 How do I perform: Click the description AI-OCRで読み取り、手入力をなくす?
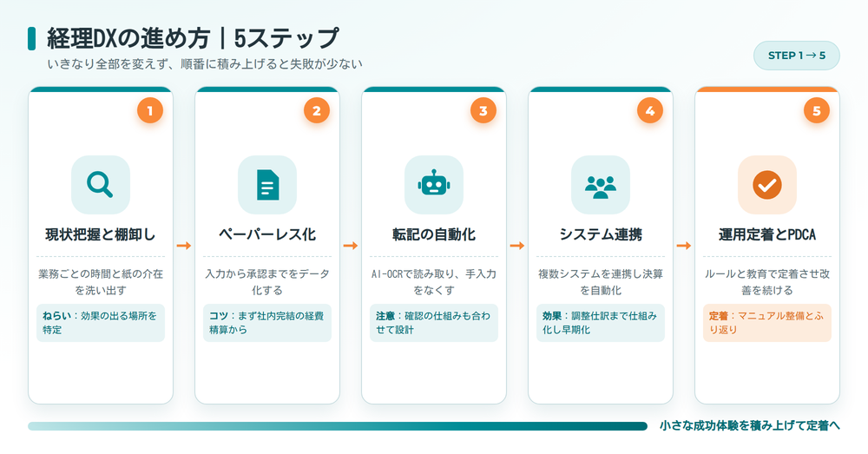coord(434,282)
